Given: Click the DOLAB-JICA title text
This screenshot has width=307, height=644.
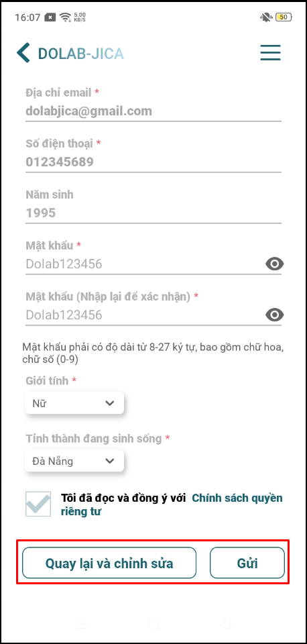Looking at the screenshot, I should (81, 54).
